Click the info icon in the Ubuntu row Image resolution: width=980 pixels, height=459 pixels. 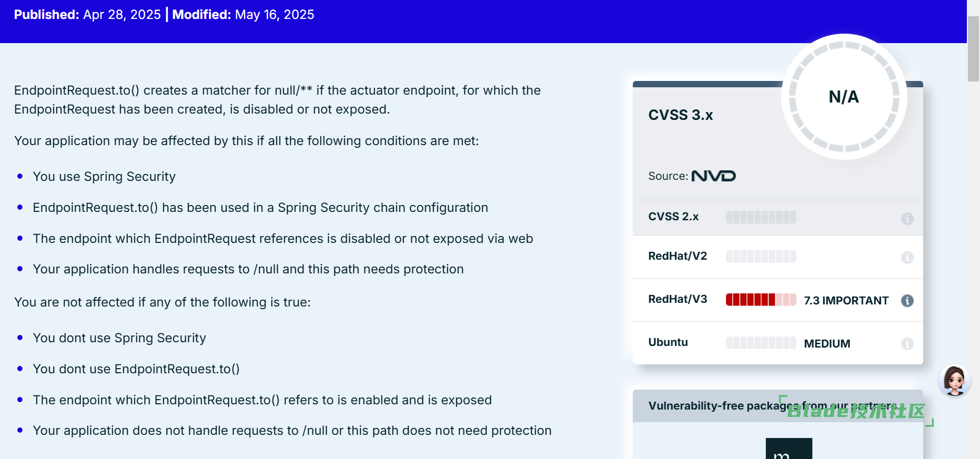[x=907, y=343]
